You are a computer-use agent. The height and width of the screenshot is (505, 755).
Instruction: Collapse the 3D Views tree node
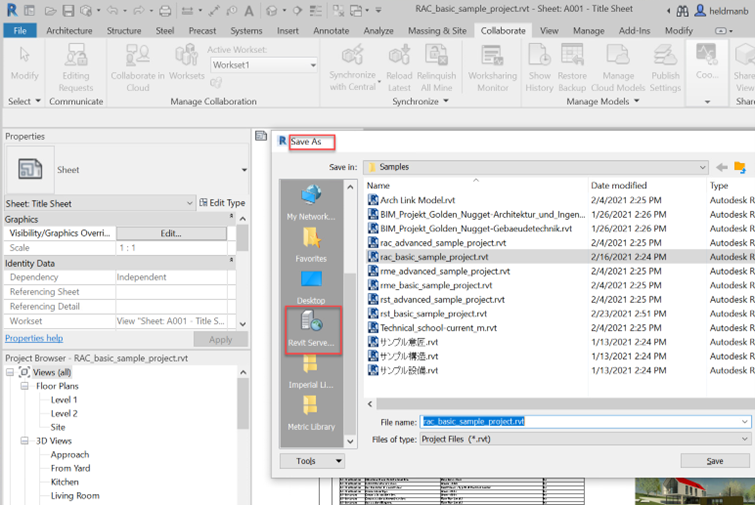pos(25,441)
